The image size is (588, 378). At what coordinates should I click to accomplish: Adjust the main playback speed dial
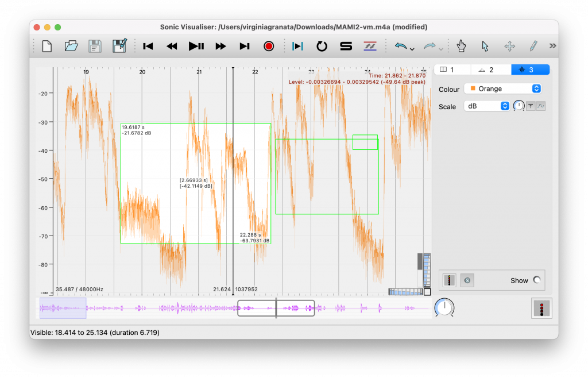[444, 307]
